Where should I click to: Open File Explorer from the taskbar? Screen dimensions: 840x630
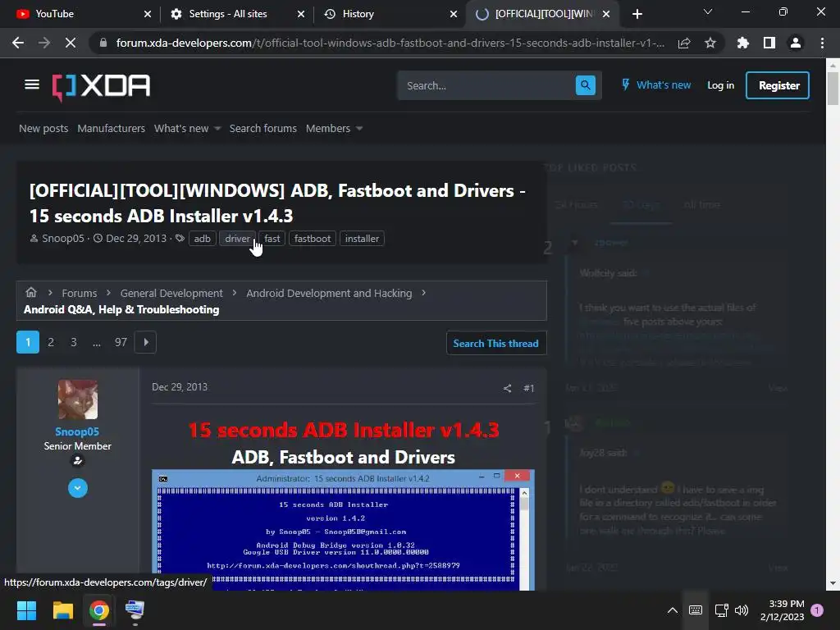click(62, 610)
